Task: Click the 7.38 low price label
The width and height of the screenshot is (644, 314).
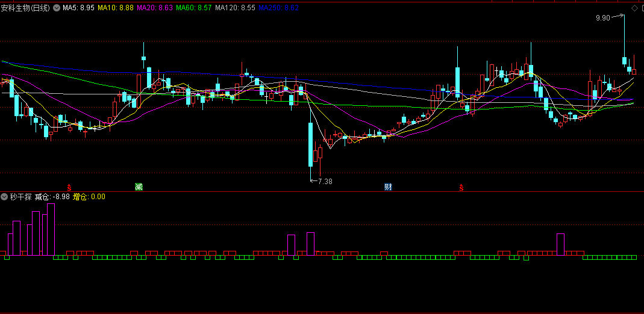Action: pyautogui.click(x=325, y=182)
